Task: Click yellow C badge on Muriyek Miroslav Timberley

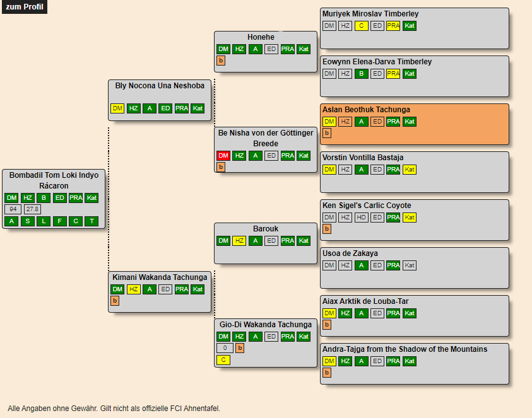Action: click(x=361, y=26)
